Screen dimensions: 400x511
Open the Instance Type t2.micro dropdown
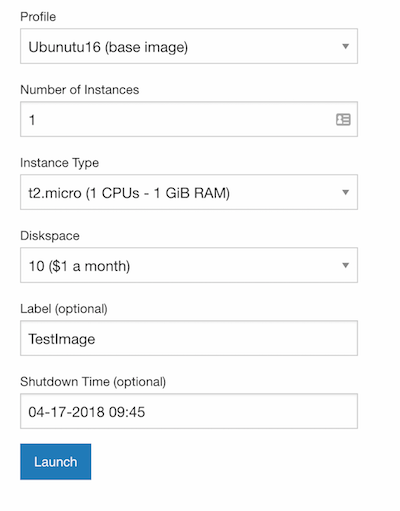pos(189,192)
